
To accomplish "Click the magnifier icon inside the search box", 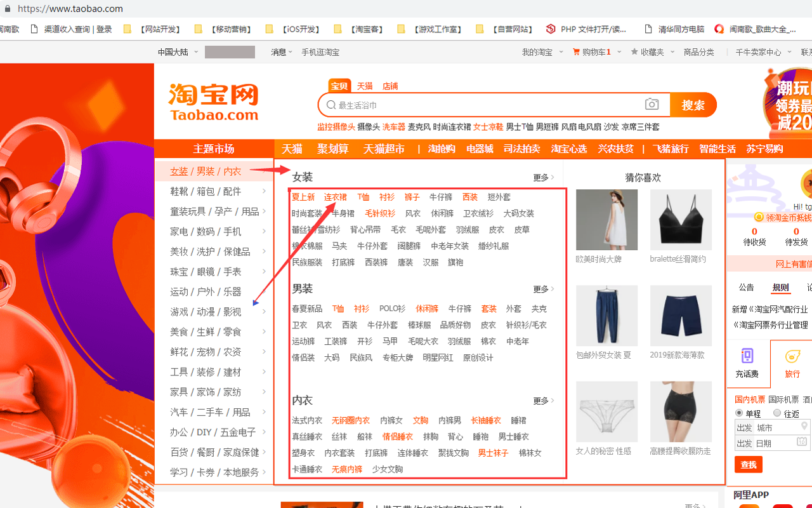I will tap(331, 105).
